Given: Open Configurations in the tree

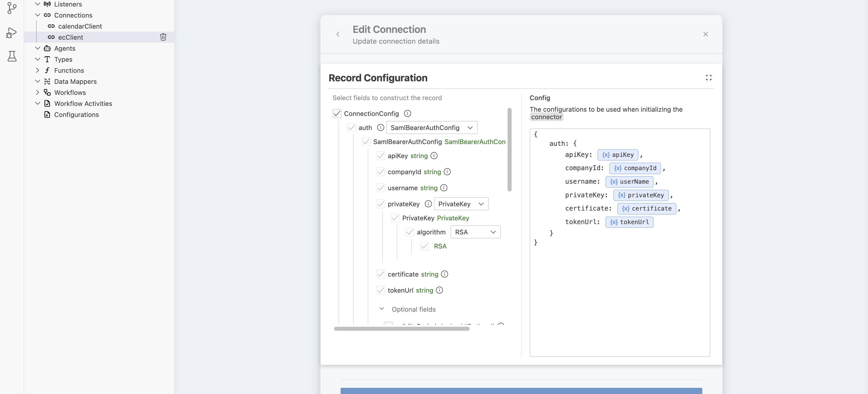Looking at the screenshot, I should point(77,114).
